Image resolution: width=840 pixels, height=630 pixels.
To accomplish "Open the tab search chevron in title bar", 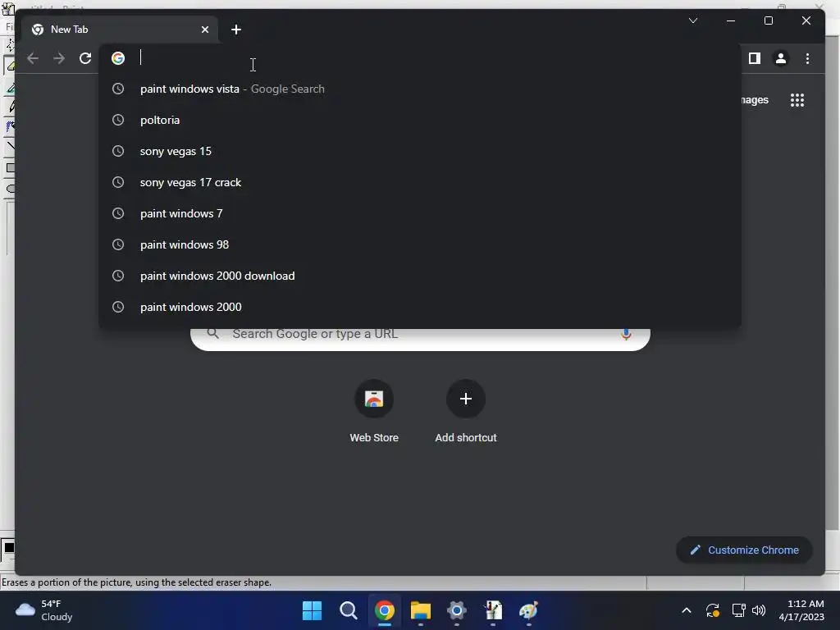I will pyautogui.click(x=692, y=21).
